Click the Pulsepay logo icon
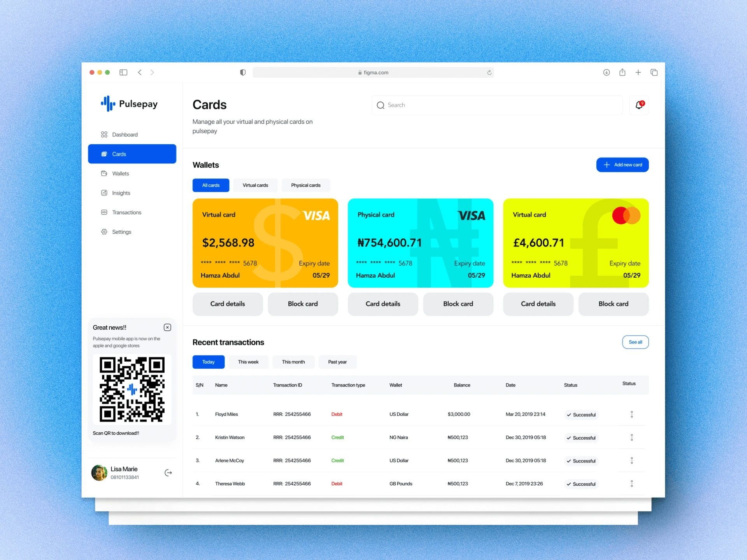 tap(108, 104)
